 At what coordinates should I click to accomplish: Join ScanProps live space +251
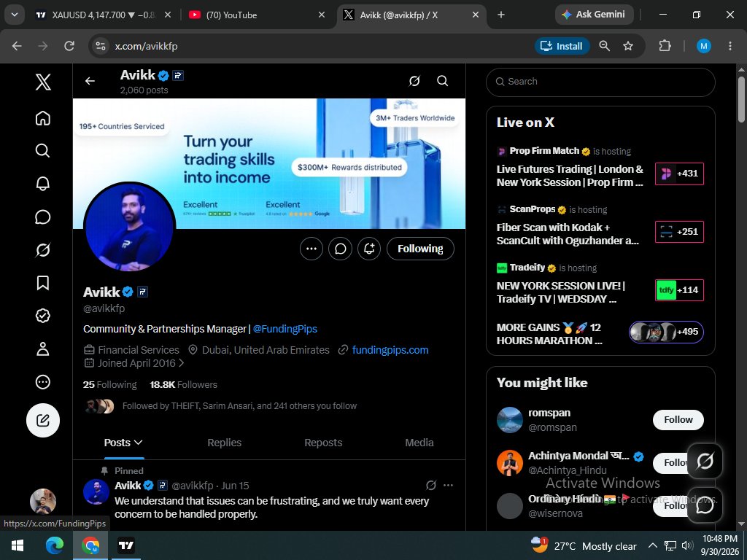[679, 232]
